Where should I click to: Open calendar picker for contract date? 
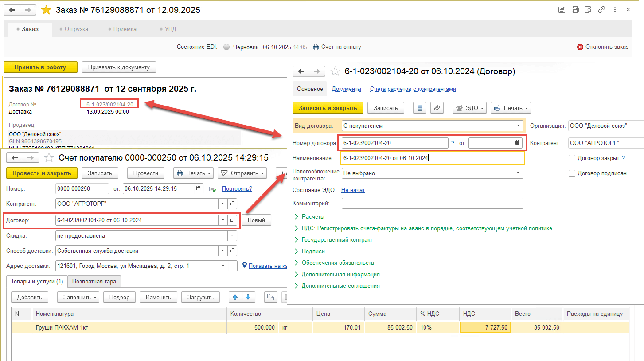[x=517, y=143]
